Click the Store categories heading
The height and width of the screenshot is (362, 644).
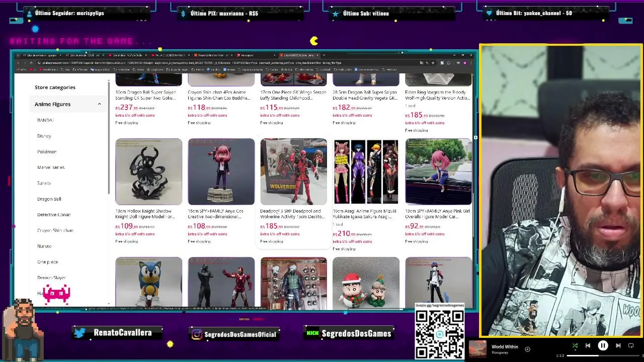click(x=55, y=87)
